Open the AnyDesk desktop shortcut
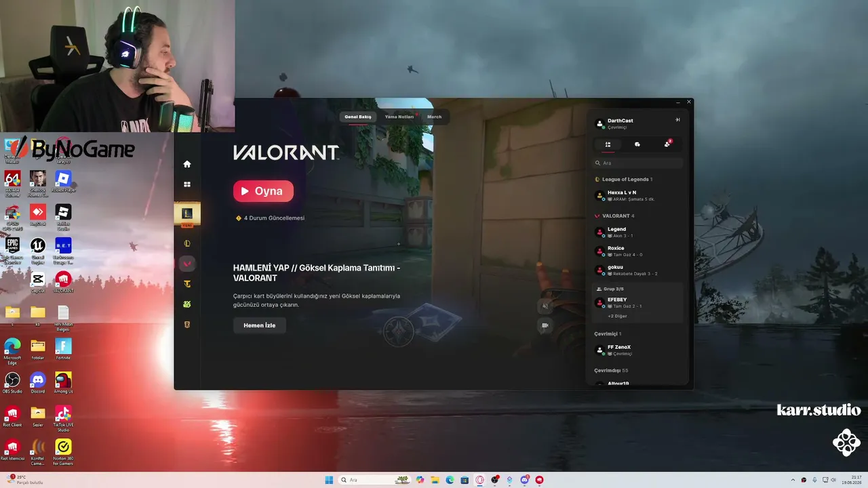The width and height of the screenshot is (868, 488). (x=38, y=215)
